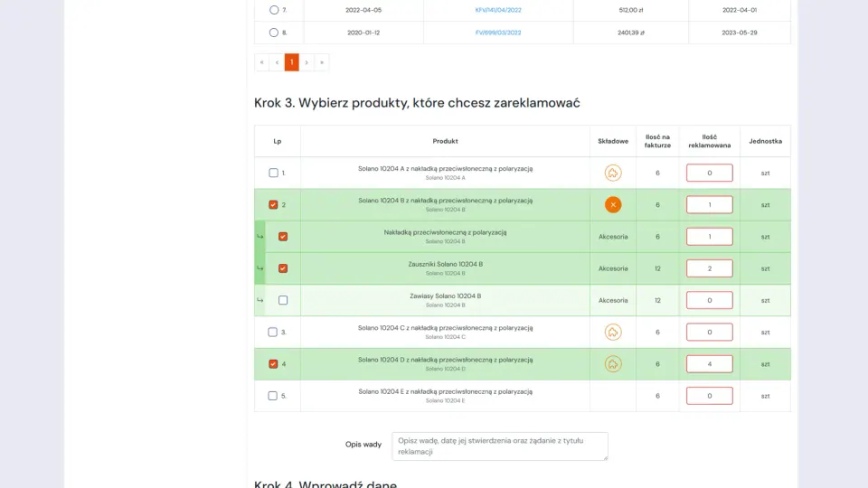Edit claimed quantity for Zawiasy Solano
Viewport: 868px width, 488px height.
click(710, 300)
